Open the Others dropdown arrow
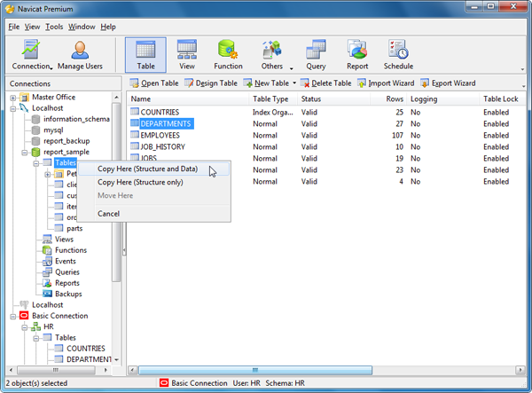This screenshot has width=532, height=393. click(292, 69)
